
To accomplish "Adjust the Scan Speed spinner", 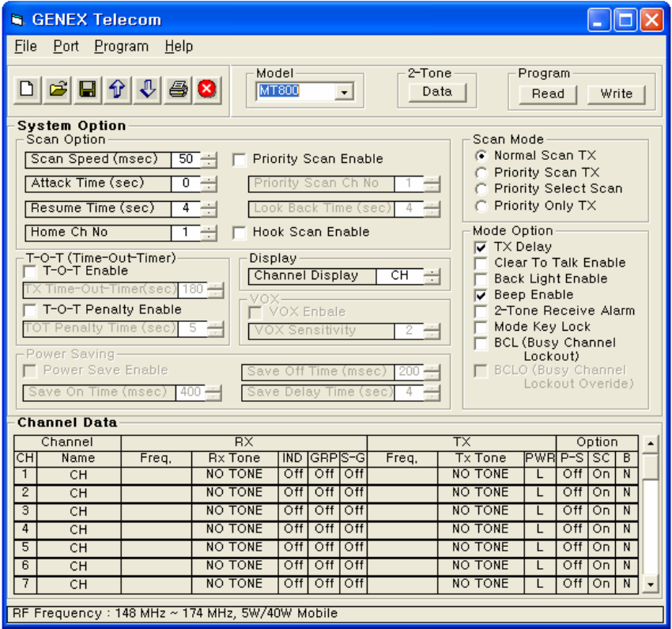I will [209, 160].
